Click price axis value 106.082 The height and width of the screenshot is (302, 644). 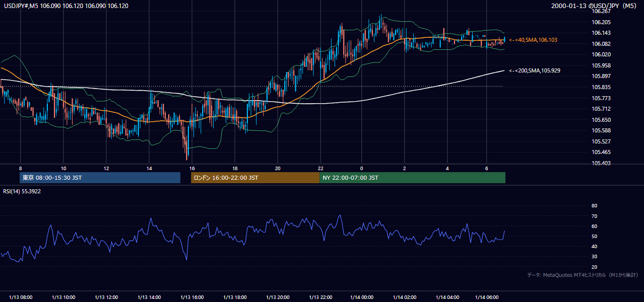601,44
